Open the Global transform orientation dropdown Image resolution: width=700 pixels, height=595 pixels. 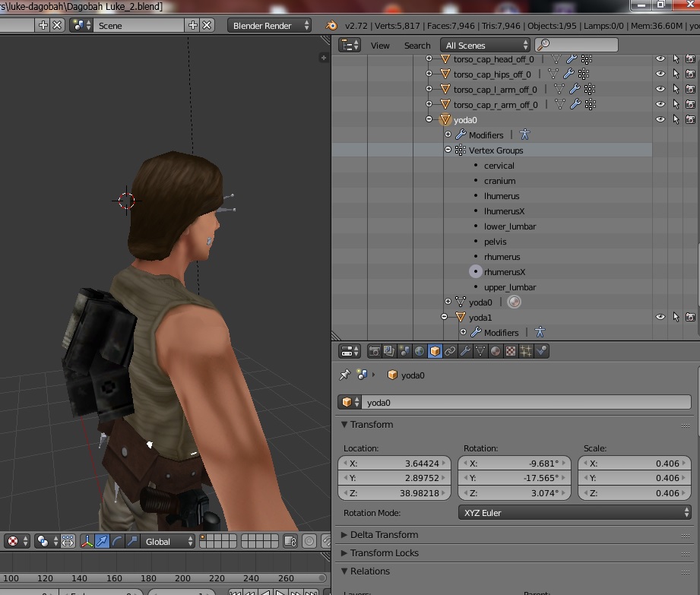pyautogui.click(x=168, y=542)
